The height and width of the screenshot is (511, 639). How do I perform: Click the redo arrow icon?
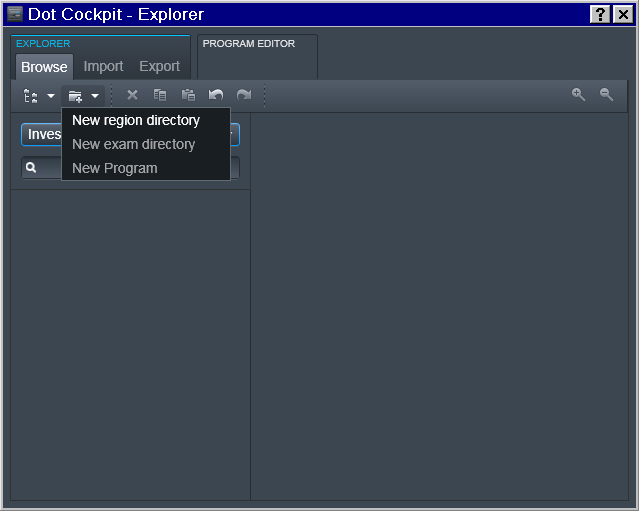(x=244, y=95)
